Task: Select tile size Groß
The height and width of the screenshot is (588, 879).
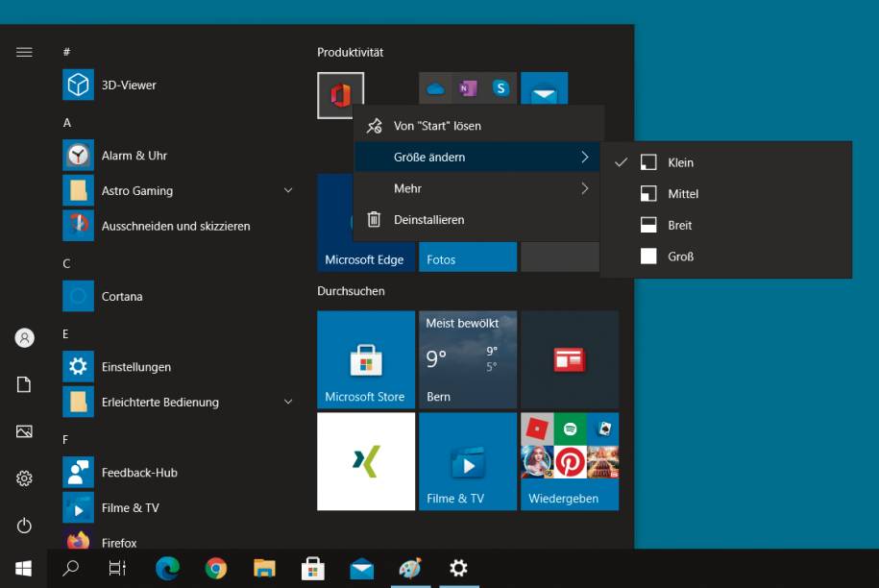Action: (x=726, y=257)
